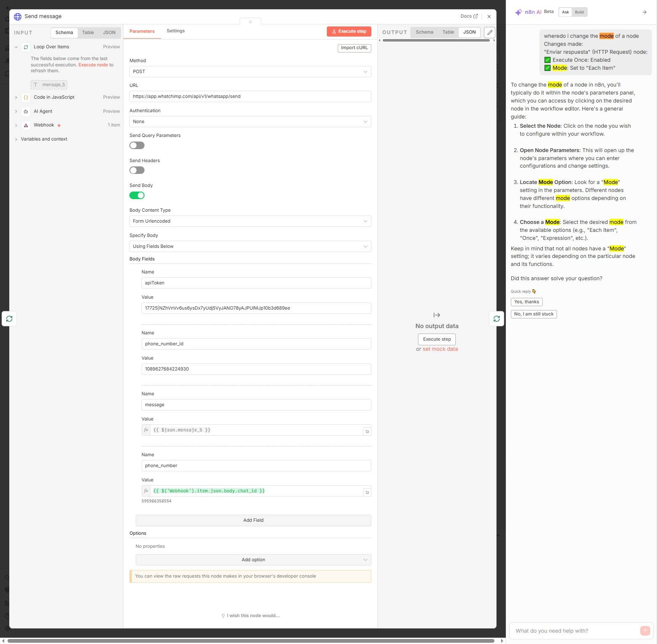Screen dimensions: 657x644
Task: Open the Settings tab
Action: [176, 31]
